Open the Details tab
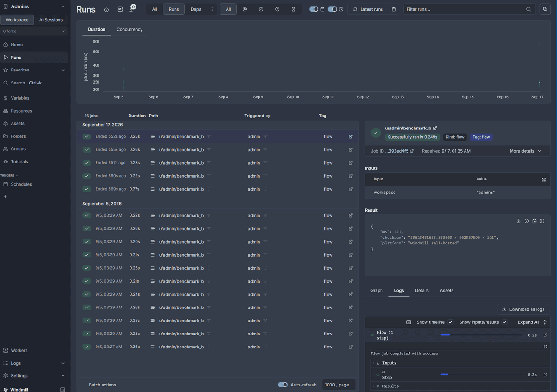The height and width of the screenshot is (392, 557). 422,290
